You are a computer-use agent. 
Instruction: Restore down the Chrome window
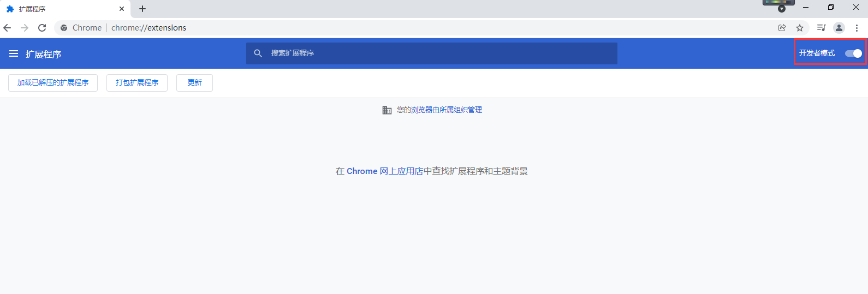(x=831, y=8)
